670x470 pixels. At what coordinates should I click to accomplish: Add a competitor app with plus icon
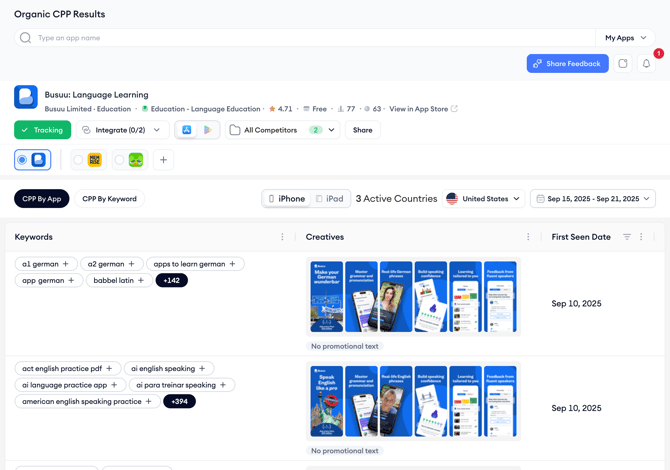[x=164, y=160]
